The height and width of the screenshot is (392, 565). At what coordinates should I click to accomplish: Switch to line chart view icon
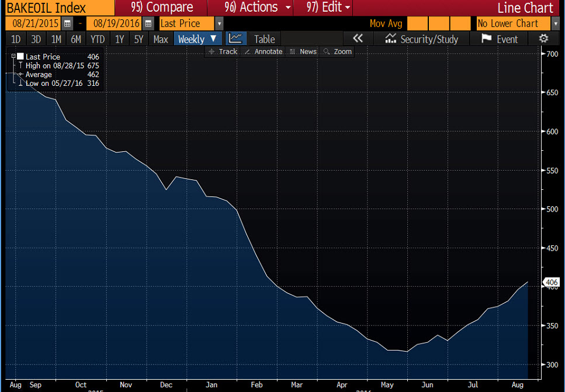[x=235, y=39]
